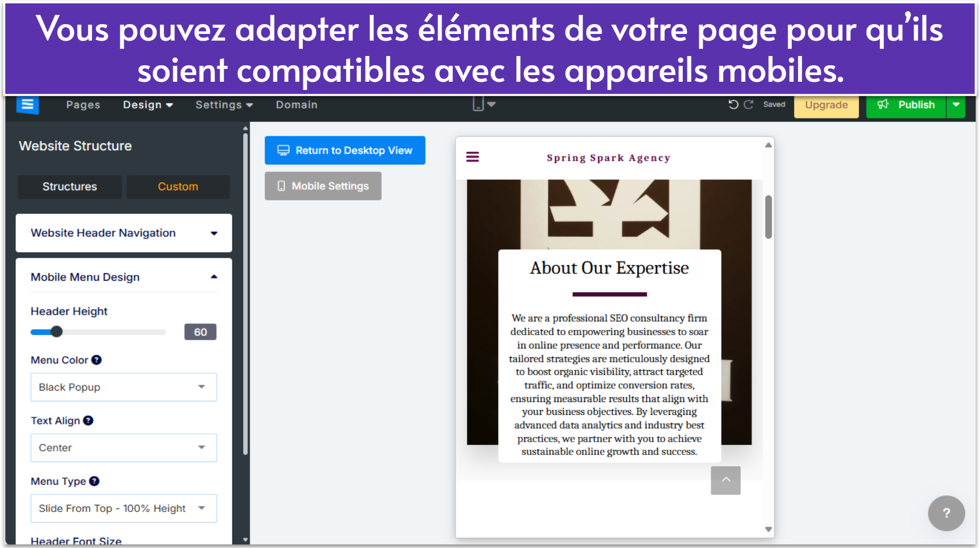Click Return to Desktop View button
Screen dimensions: 980x548
coord(345,150)
